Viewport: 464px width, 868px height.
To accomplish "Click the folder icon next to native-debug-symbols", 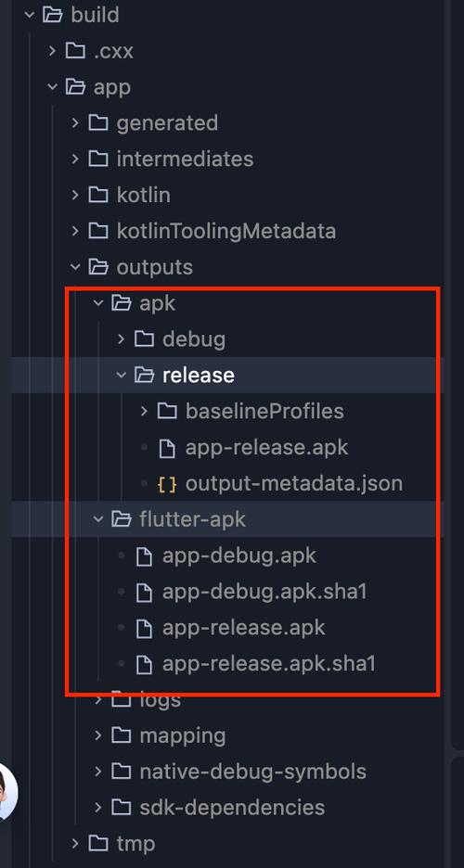I will click(122, 772).
